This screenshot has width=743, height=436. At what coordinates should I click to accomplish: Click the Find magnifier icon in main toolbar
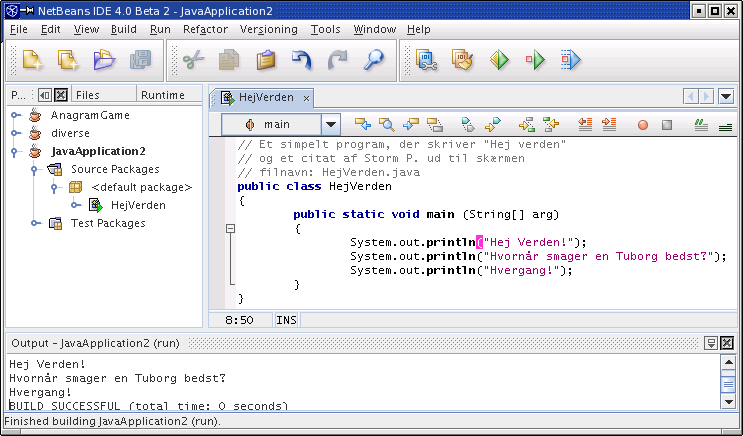point(373,61)
